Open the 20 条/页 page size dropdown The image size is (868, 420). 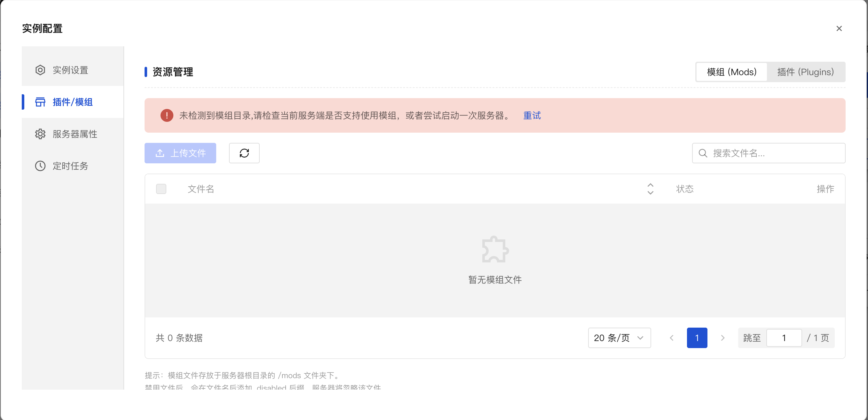[x=619, y=338]
